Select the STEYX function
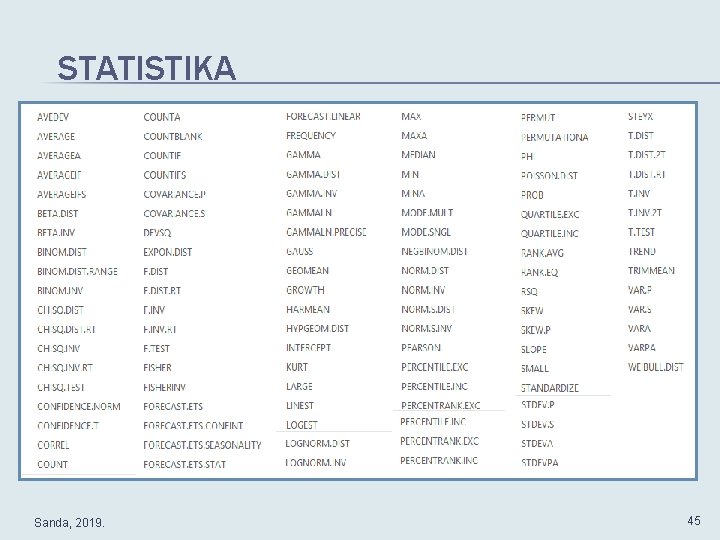Screen dimensions: 720x540 641,116
